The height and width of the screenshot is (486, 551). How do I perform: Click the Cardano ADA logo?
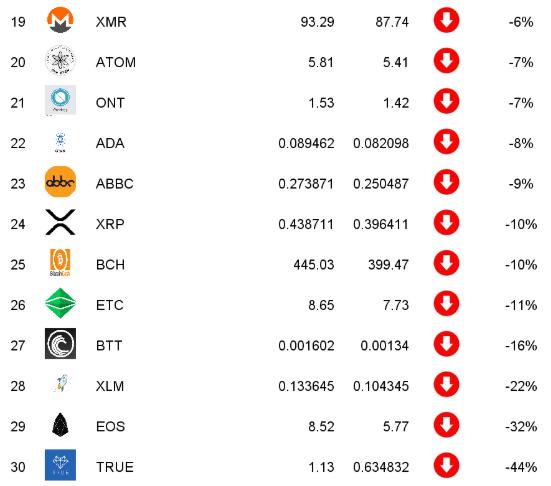coord(60,142)
